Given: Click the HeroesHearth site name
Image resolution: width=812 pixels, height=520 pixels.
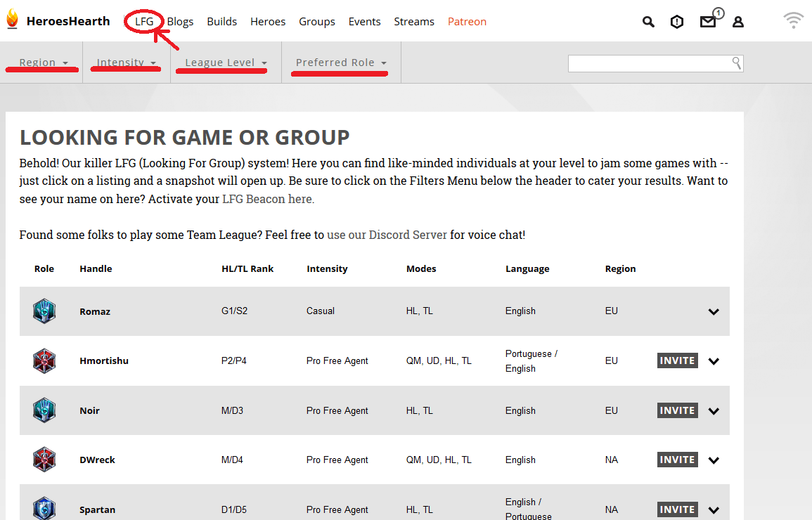Looking at the screenshot, I should (x=68, y=21).
